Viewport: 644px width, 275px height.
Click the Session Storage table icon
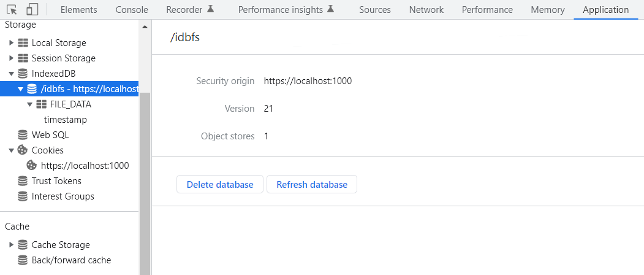(23, 58)
